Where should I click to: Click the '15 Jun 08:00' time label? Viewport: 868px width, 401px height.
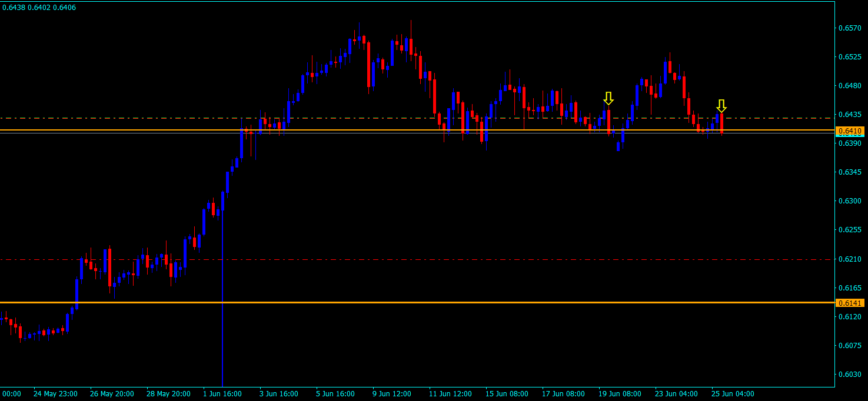click(507, 393)
